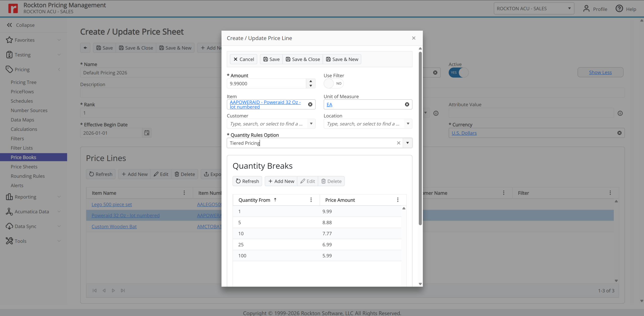Click the Show Less link
The height and width of the screenshot is (316, 644).
tap(600, 72)
